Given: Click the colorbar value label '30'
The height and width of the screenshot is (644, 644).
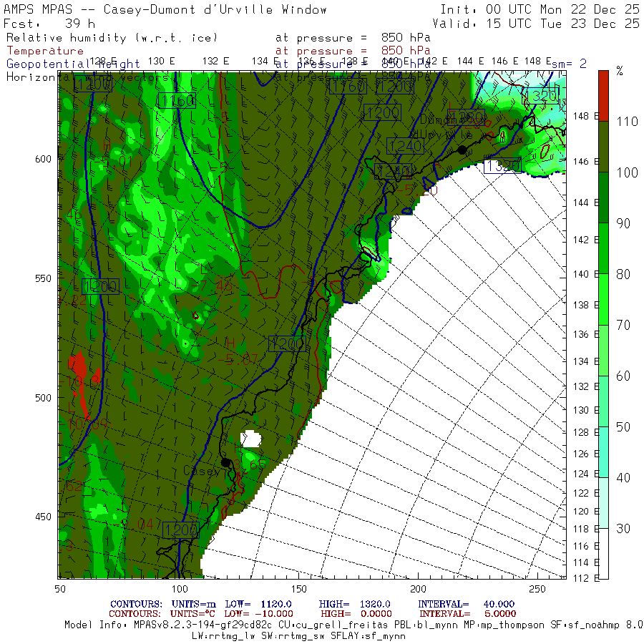Looking at the screenshot, I should click(x=623, y=529).
